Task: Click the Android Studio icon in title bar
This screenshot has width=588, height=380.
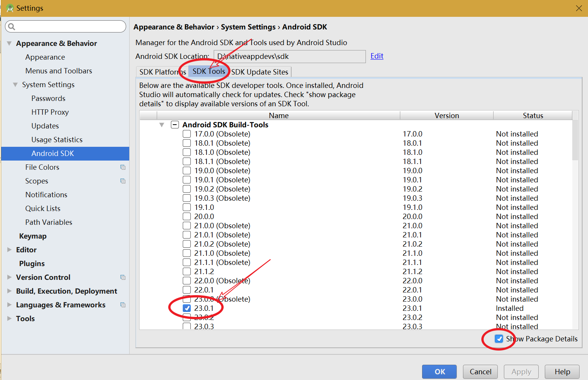Action: [10, 8]
